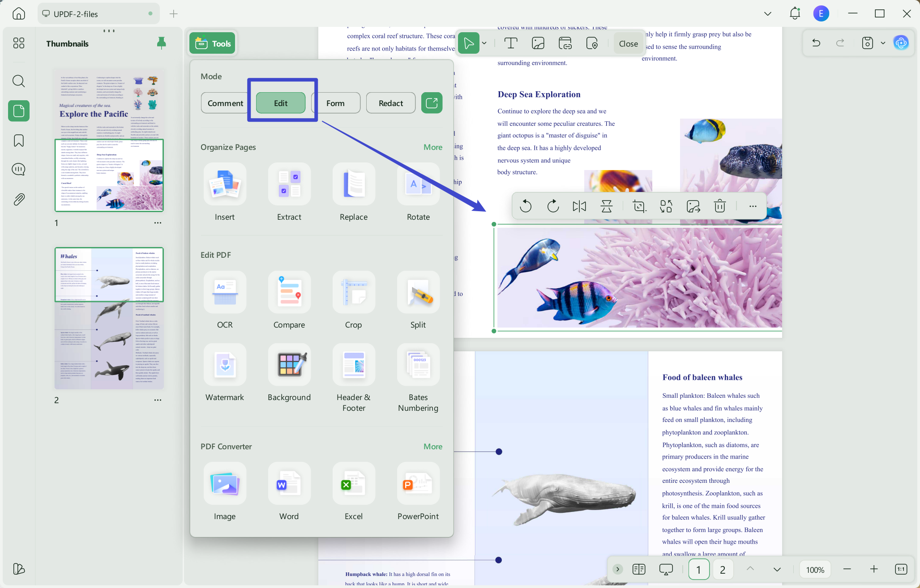
Task: Select the Thumbnails panel icon
Action: point(18,111)
